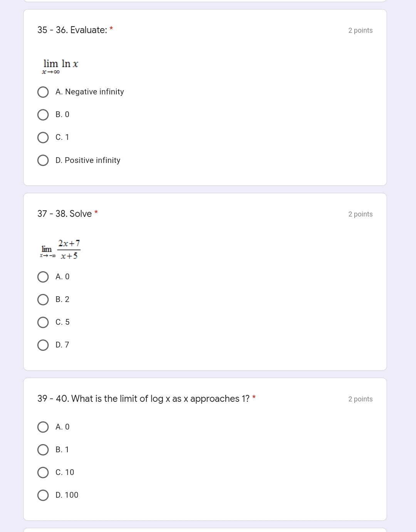The width and height of the screenshot is (416, 532).
Task: Select answer D. 7 for question 37-38
Action: click(x=43, y=345)
